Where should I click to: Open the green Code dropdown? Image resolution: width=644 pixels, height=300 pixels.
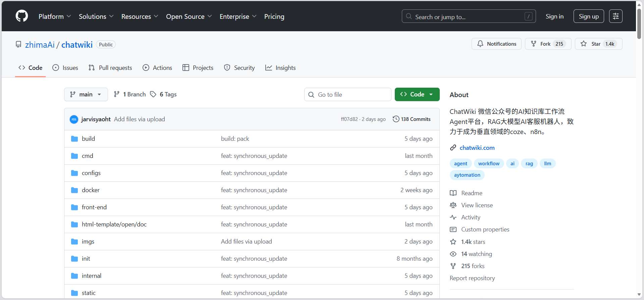click(x=417, y=94)
